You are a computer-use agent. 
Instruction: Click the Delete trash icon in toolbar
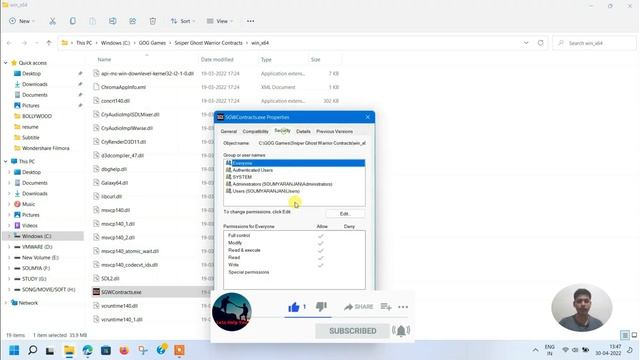click(153, 21)
